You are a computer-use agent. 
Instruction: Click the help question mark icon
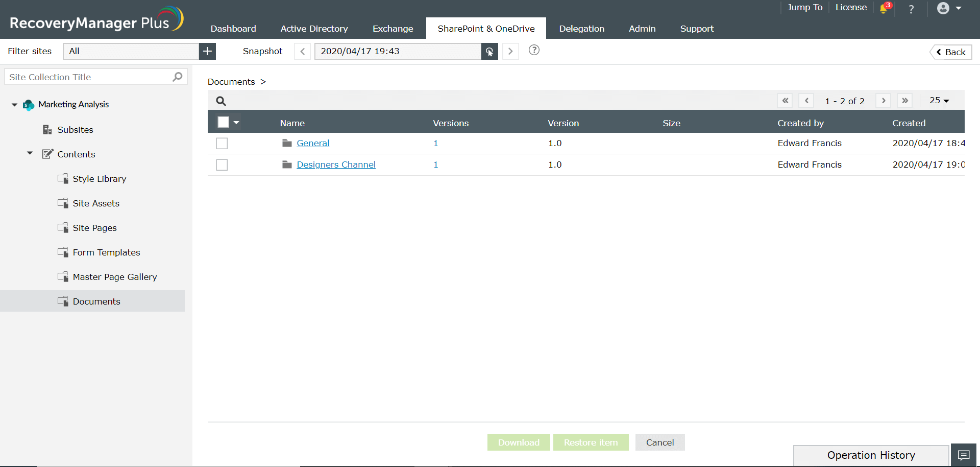[x=911, y=9]
